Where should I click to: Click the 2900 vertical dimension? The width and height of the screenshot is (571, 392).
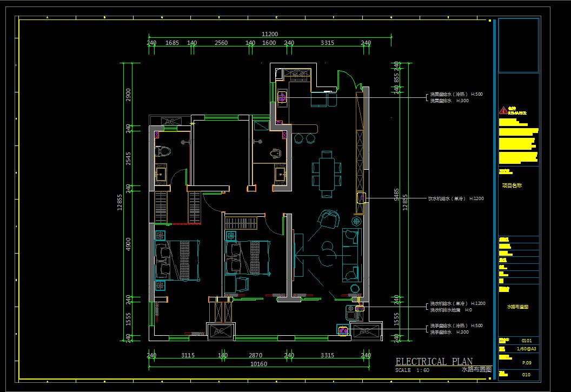[x=128, y=95]
